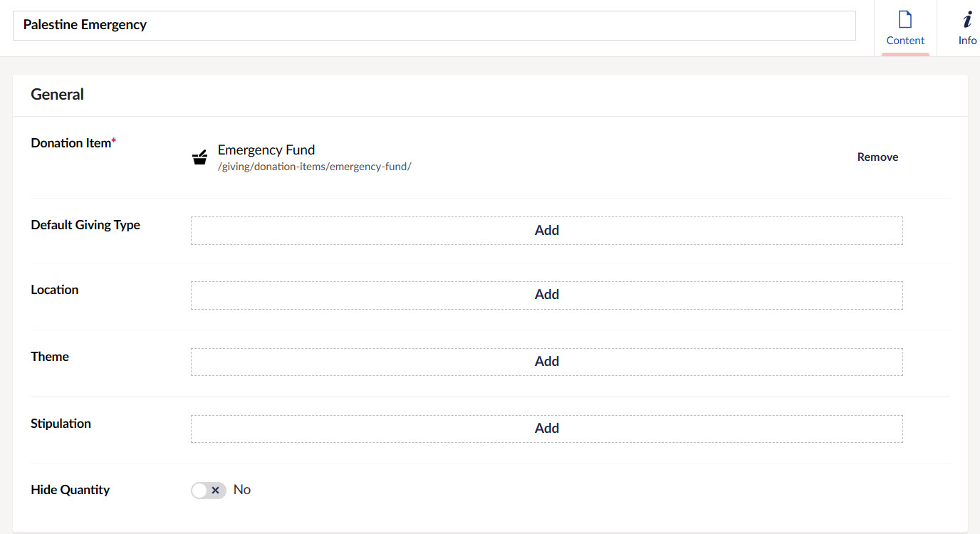980x534 pixels.
Task: Open the Content tab
Action: pos(905,28)
